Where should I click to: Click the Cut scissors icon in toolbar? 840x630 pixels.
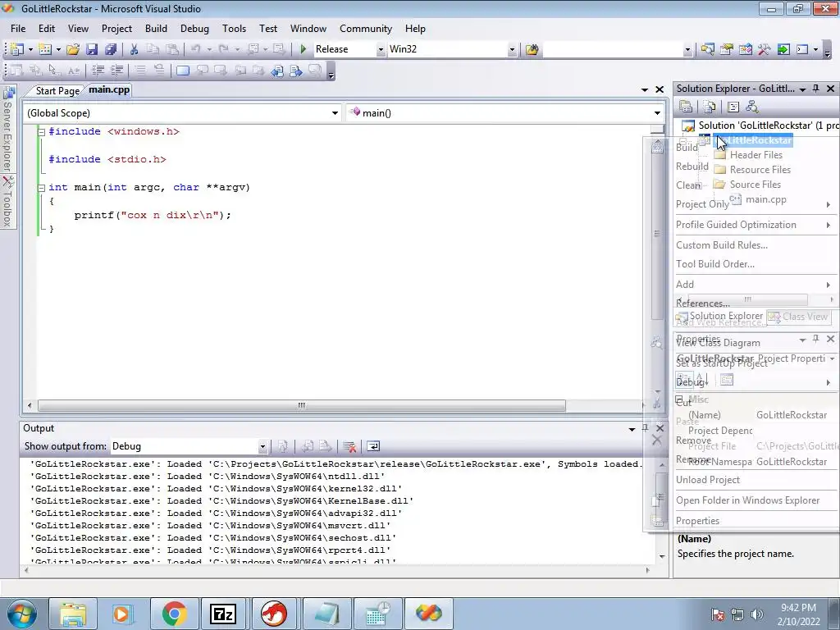pos(134,49)
